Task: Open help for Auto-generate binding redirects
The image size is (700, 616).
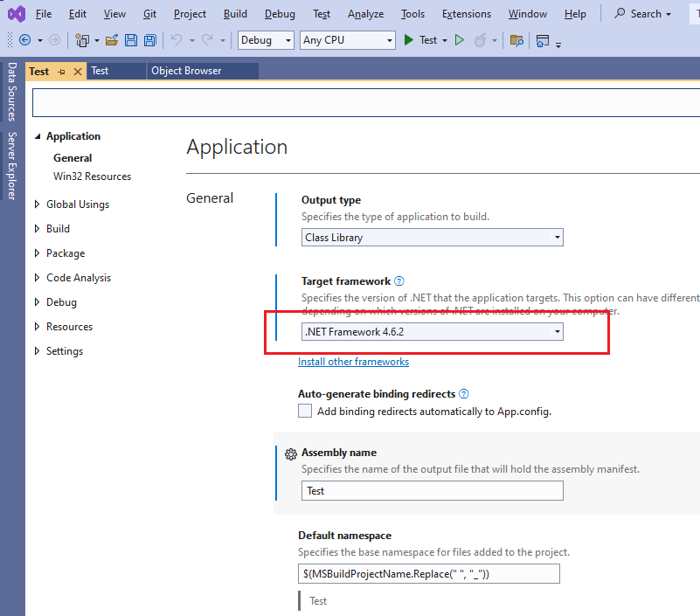Action: pos(464,394)
